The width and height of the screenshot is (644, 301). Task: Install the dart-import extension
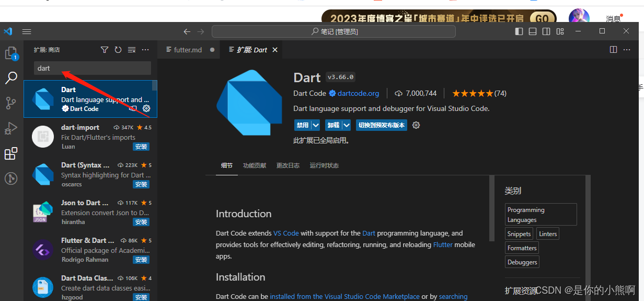tap(141, 147)
